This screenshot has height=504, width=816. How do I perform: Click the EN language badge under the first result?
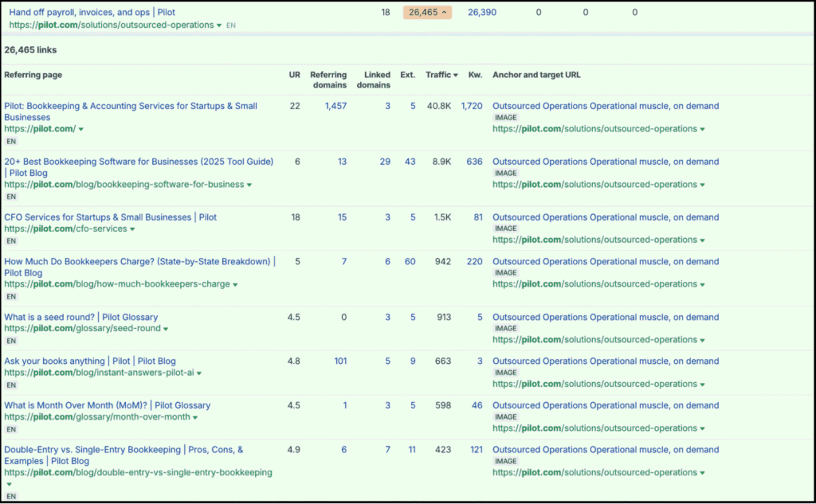pyautogui.click(x=14, y=139)
